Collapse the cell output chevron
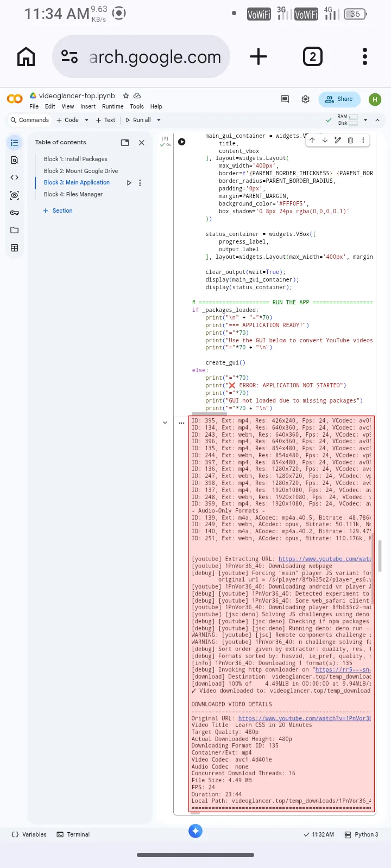 point(165,423)
